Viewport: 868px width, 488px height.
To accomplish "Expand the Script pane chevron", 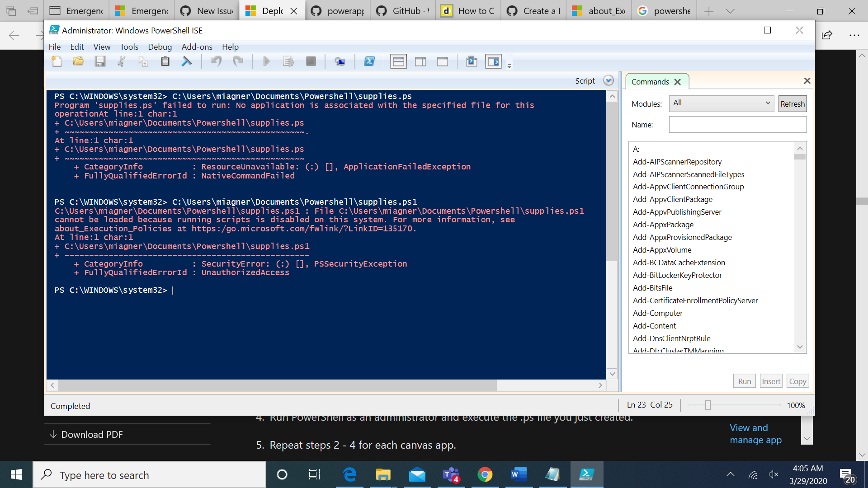I will [x=609, y=80].
